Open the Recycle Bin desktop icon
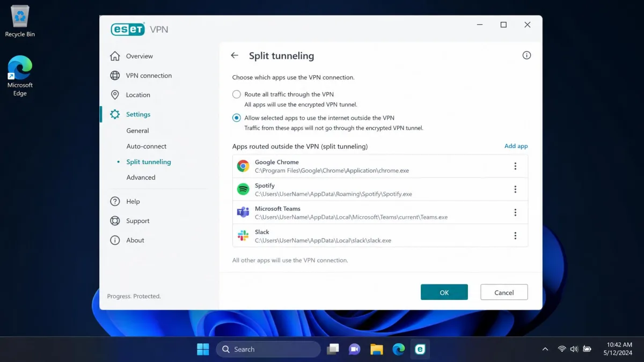 [x=20, y=21]
